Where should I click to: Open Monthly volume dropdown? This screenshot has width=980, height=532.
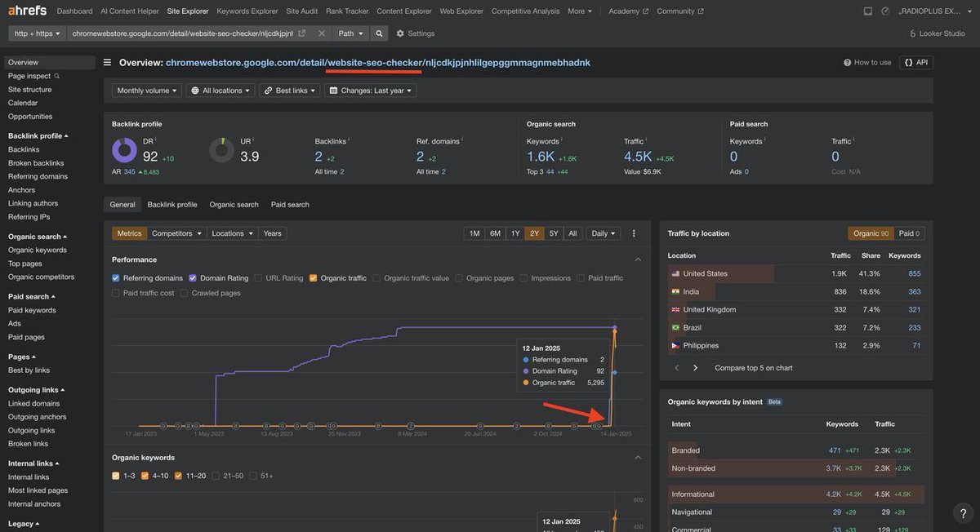point(147,91)
